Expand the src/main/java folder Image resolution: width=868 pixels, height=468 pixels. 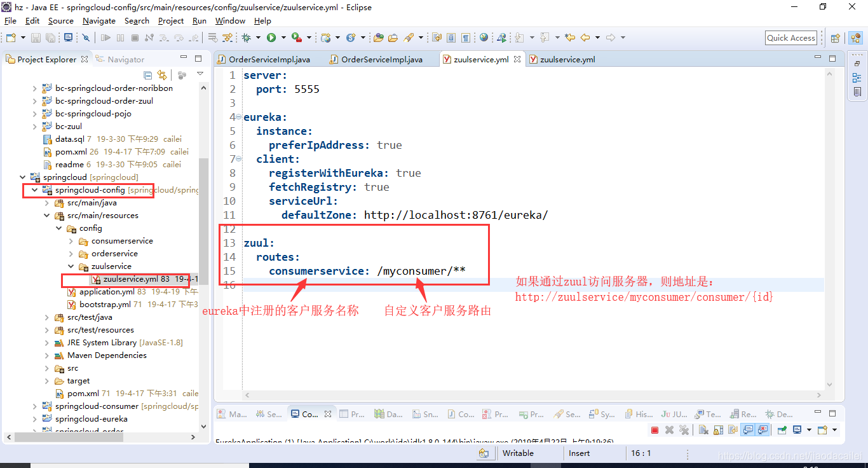tap(46, 203)
